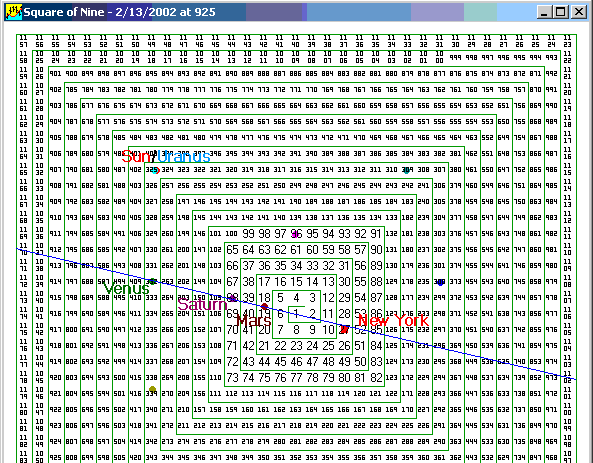Click cell 999 in the grid
This screenshot has width=593, height=463.
click(455, 57)
